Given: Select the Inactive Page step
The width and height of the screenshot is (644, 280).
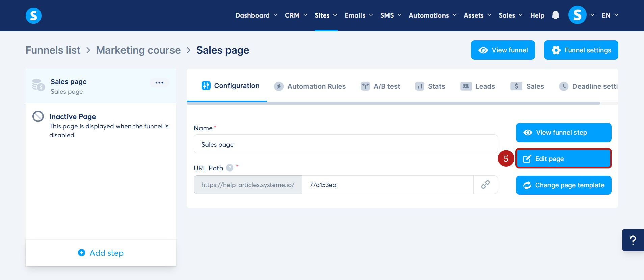Looking at the screenshot, I should click(x=101, y=125).
